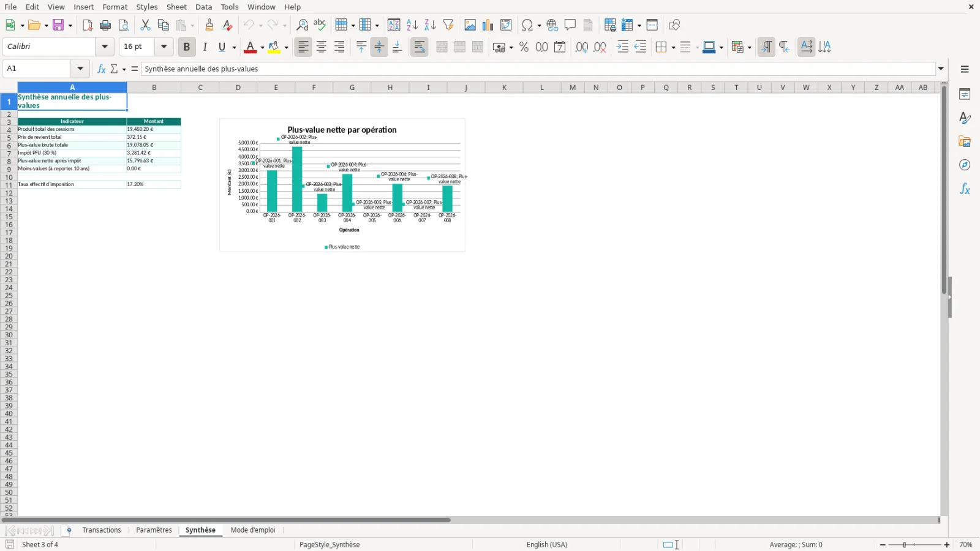Open the Undo history dropdown

pos(260,25)
